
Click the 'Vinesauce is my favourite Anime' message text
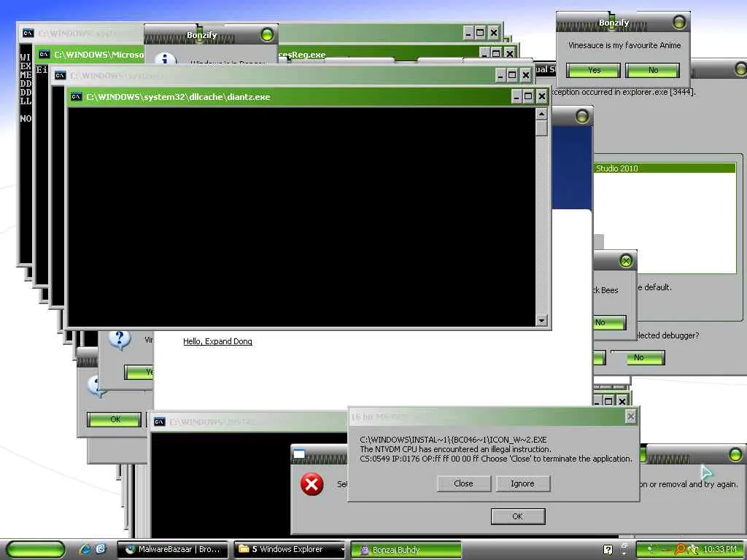624,45
